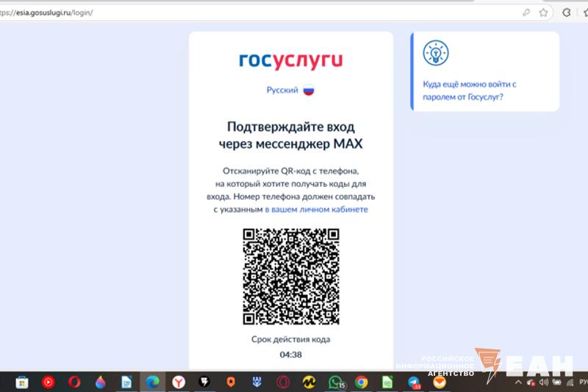Click the QR code image
Image resolution: width=588 pixels, height=392 pixels.
[290, 277]
